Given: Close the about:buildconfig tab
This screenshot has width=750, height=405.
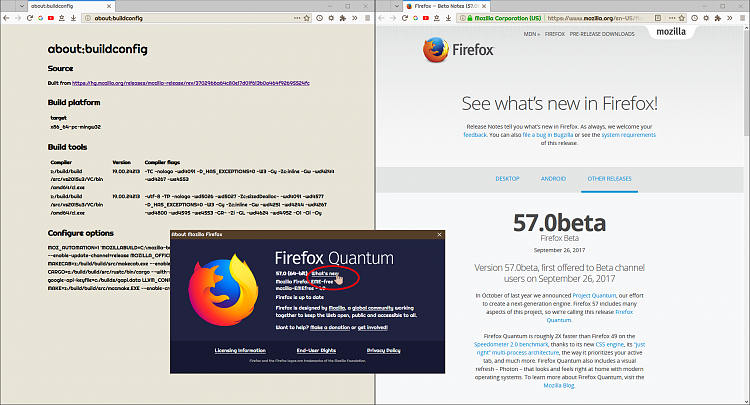Looking at the screenshot, I should [x=109, y=6].
